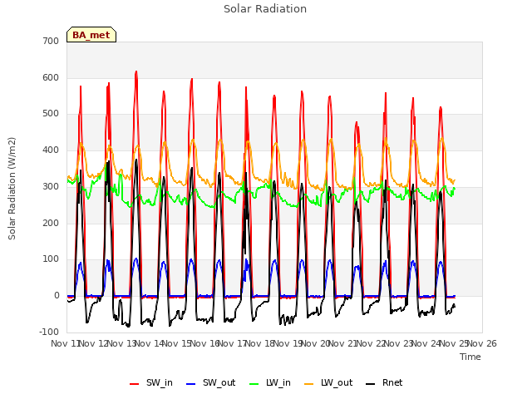The height and width of the screenshot is (399, 532).
Task: Click the 500 y-axis tick label
Action: click(51, 114)
